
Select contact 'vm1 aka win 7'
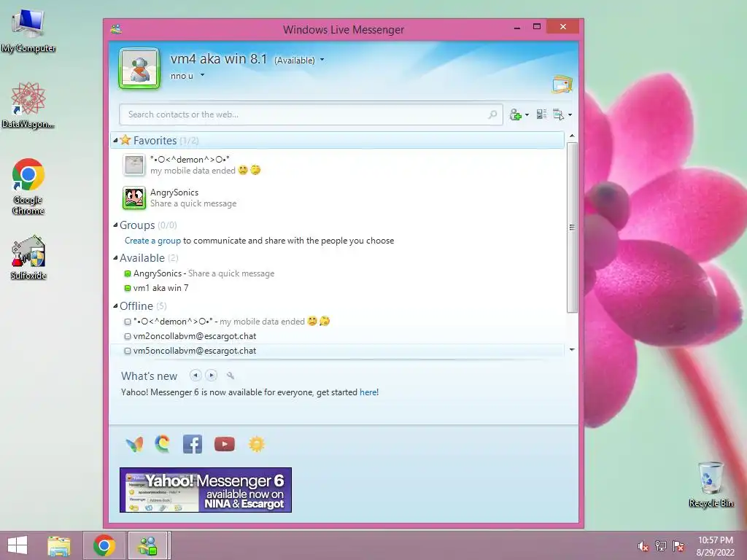point(337,287)
